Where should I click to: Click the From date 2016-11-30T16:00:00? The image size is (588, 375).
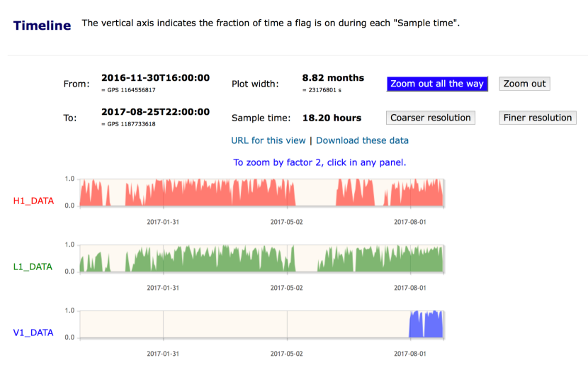[x=155, y=78]
